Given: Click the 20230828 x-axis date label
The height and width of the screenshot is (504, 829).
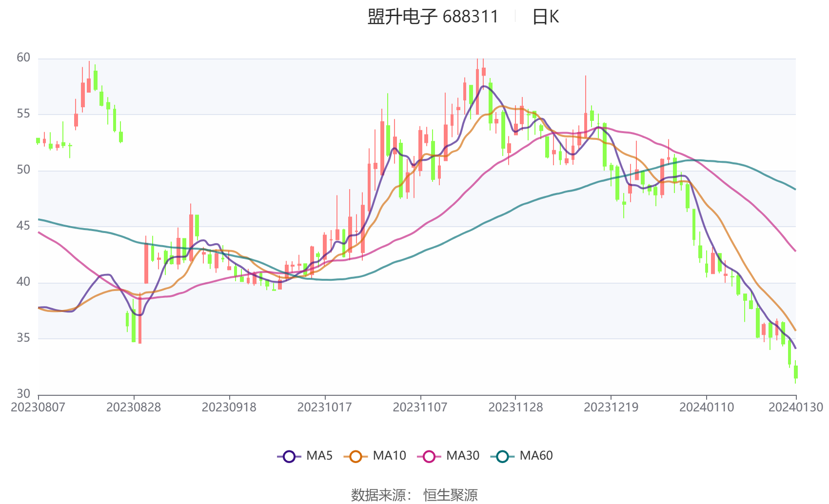Looking at the screenshot, I should click(x=134, y=407).
